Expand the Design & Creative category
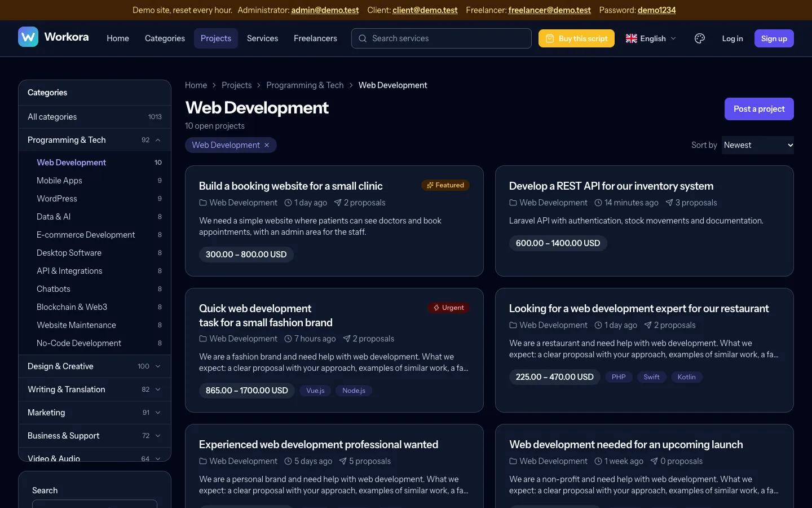 click(x=158, y=366)
